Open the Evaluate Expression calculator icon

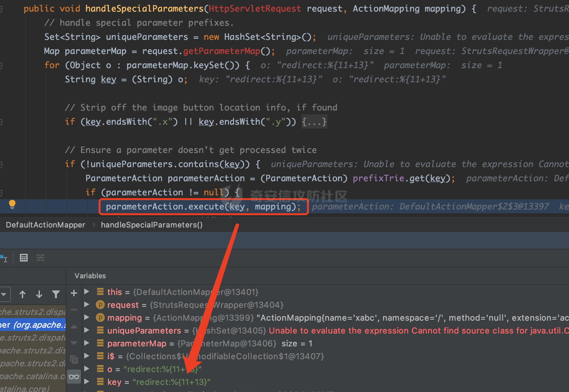(24, 258)
